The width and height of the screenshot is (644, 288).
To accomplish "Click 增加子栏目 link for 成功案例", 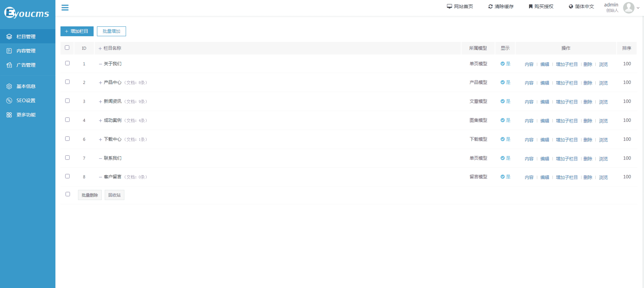I will (567, 121).
